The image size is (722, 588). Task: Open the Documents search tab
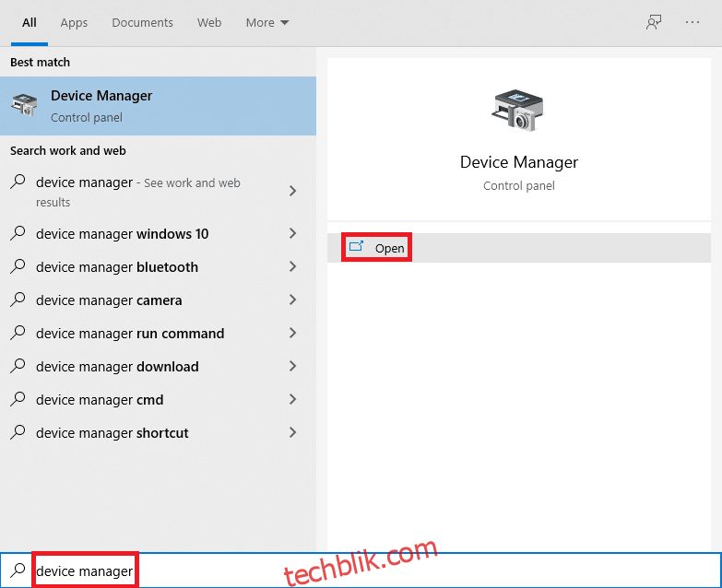coord(142,22)
